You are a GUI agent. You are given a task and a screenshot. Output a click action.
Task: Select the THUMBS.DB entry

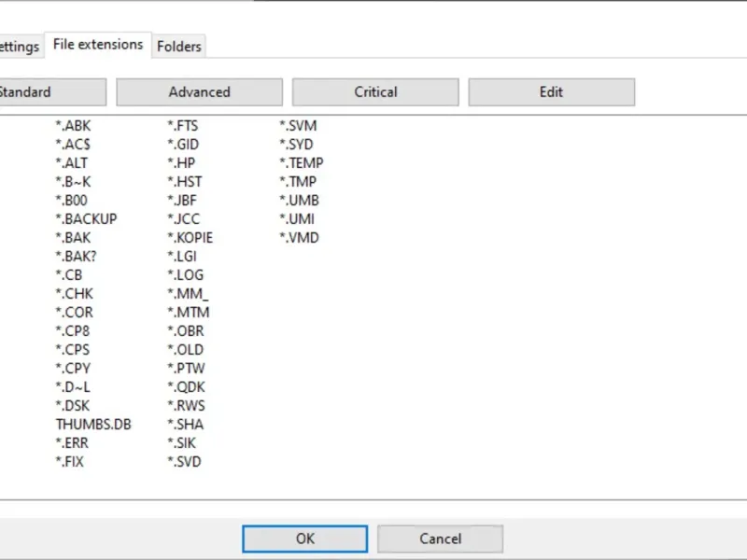point(93,425)
